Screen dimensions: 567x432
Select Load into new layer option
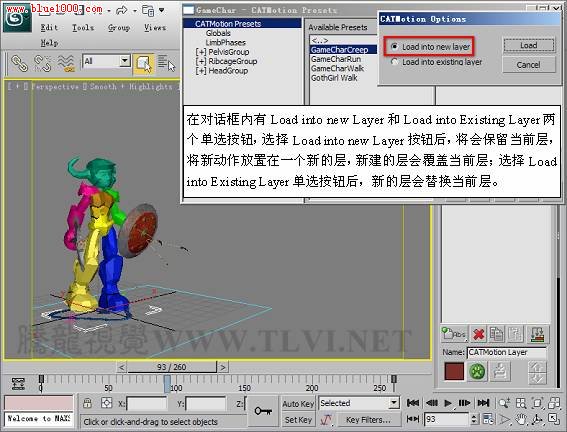pyautogui.click(x=431, y=47)
